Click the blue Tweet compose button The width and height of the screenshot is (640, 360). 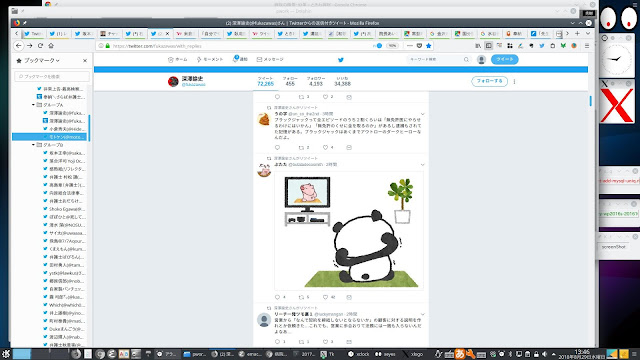tap(504, 60)
